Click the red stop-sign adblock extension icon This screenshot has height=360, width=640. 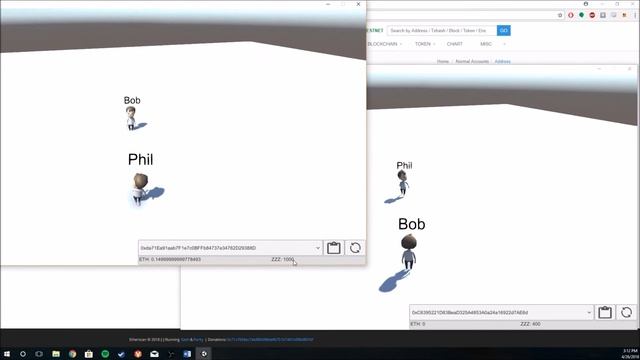[x=592, y=15]
